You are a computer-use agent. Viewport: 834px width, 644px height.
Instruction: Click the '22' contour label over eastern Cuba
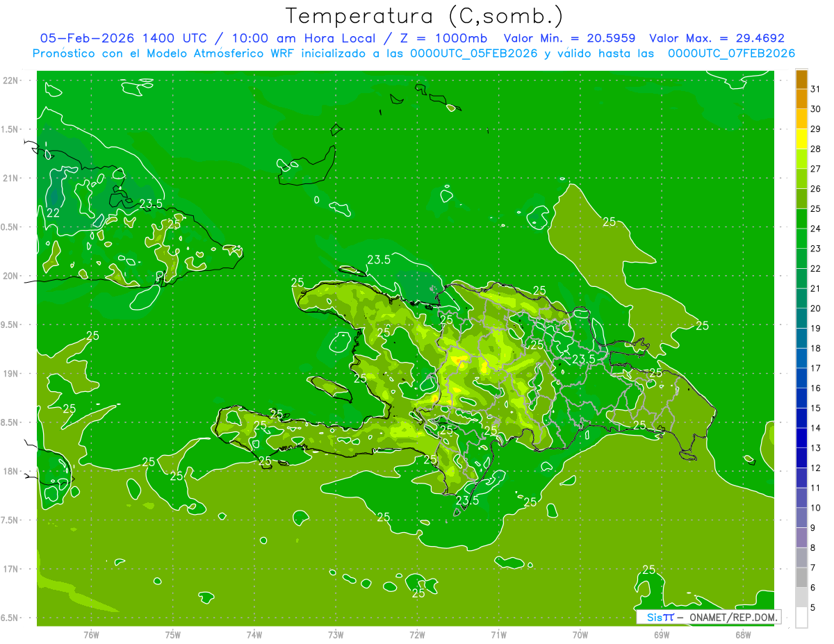[53, 213]
